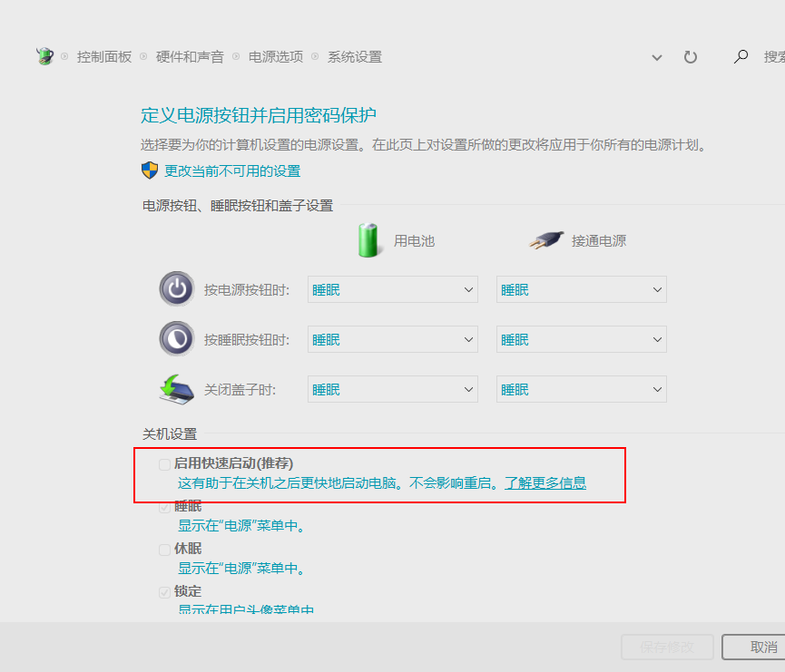Click the Control Panel icon at breadcrumb start
The width and height of the screenshot is (785, 672).
point(44,55)
